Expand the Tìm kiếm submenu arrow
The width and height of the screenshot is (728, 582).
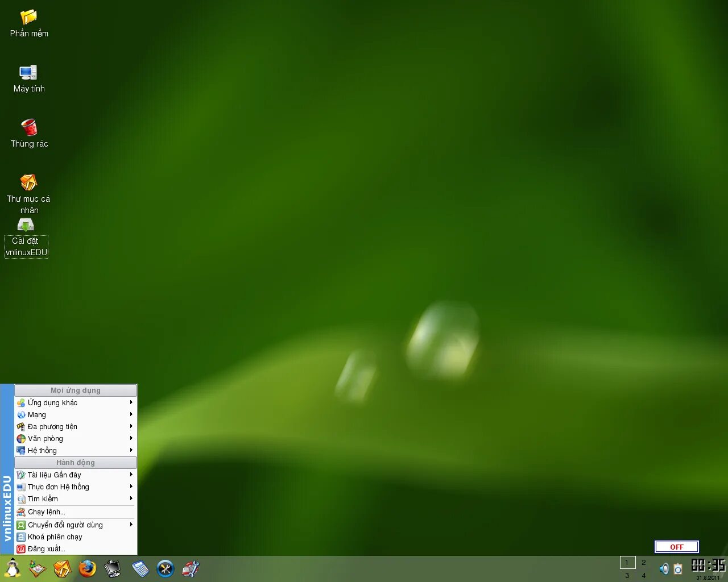coord(131,498)
